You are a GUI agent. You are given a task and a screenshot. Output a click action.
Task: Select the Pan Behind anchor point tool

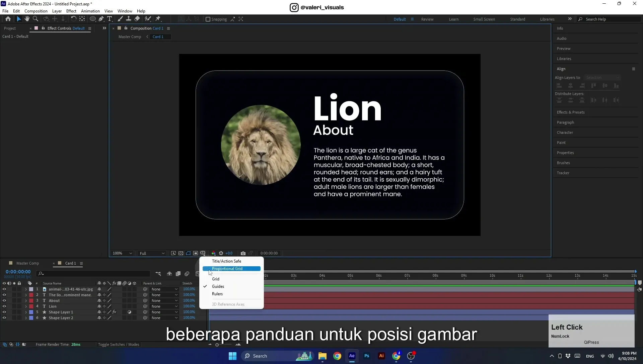coord(82,19)
